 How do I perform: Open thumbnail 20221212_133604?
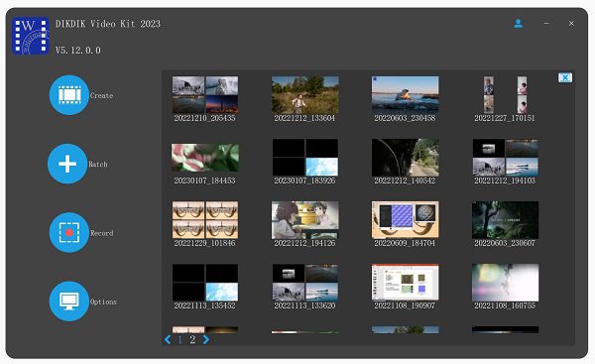coord(305,94)
